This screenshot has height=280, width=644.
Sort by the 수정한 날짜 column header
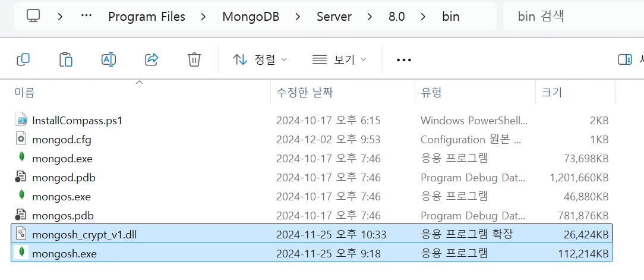tap(304, 93)
